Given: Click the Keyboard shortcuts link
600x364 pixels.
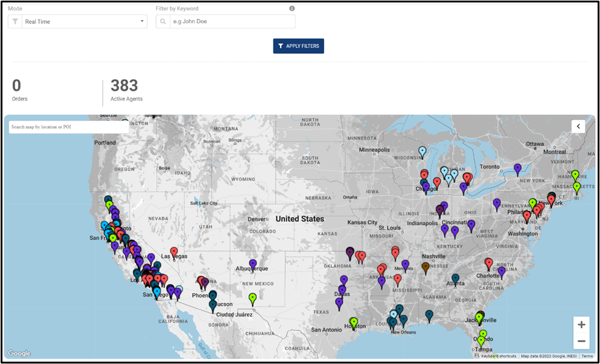Looking at the screenshot, I should (499, 356).
